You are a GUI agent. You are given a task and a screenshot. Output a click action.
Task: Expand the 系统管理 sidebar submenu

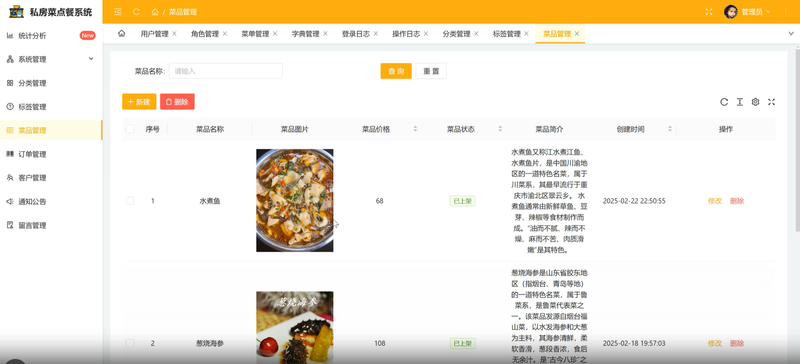pos(51,59)
